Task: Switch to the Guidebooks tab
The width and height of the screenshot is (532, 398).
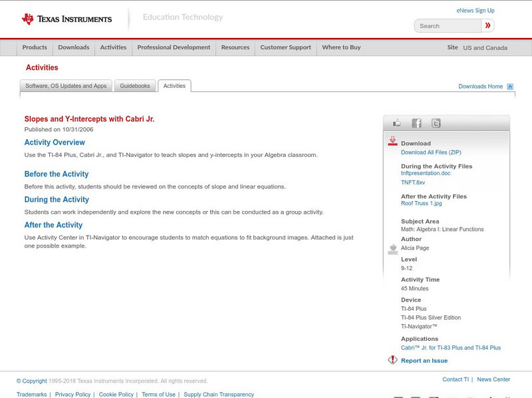Action: pyautogui.click(x=136, y=86)
